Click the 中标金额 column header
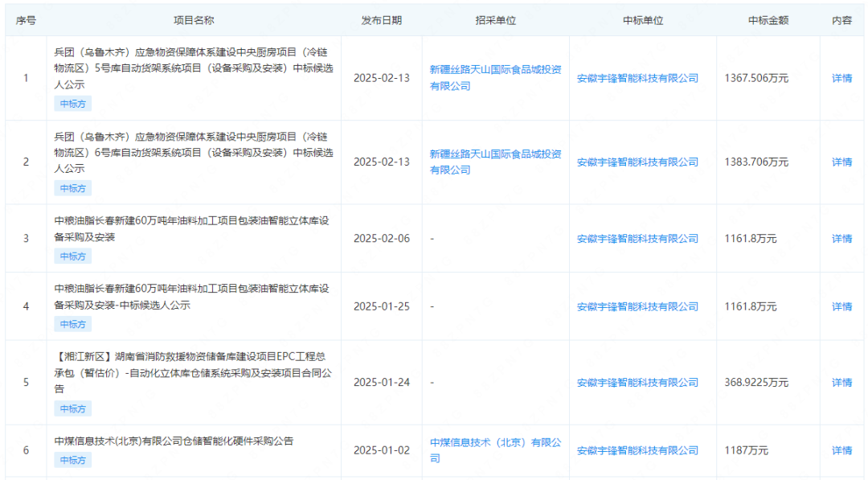 768,20
